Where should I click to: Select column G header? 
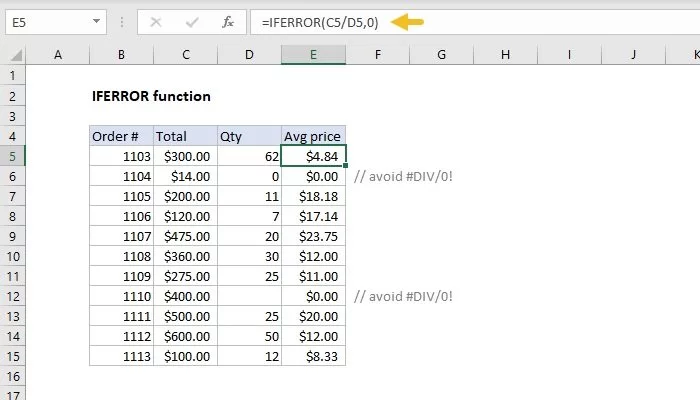[442, 55]
